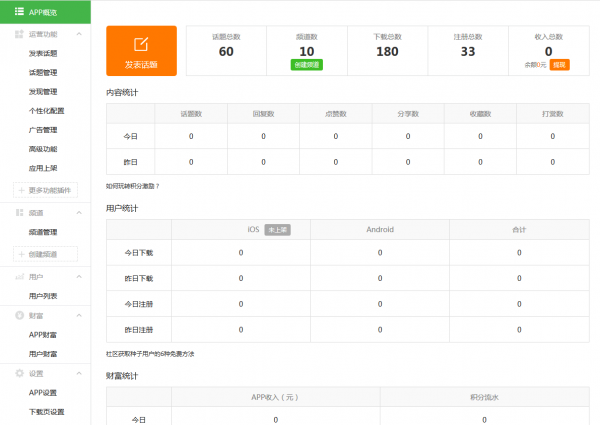The width and height of the screenshot is (600, 425).
Task: Click plus icon in 更多功能插件 box
Action: (x=21, y=190)
